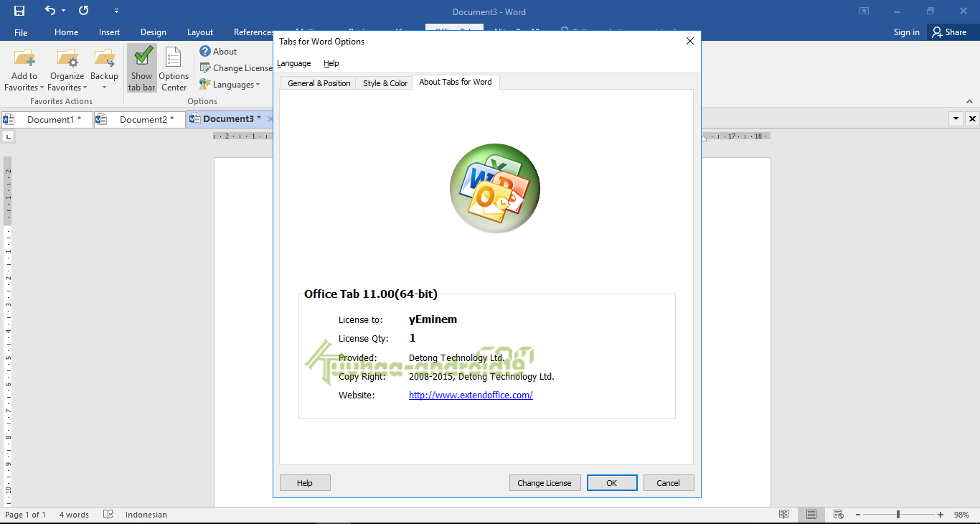Click the tab bar close X button
The height and width of the screenshot is (524, 980).
coord(972,119)
